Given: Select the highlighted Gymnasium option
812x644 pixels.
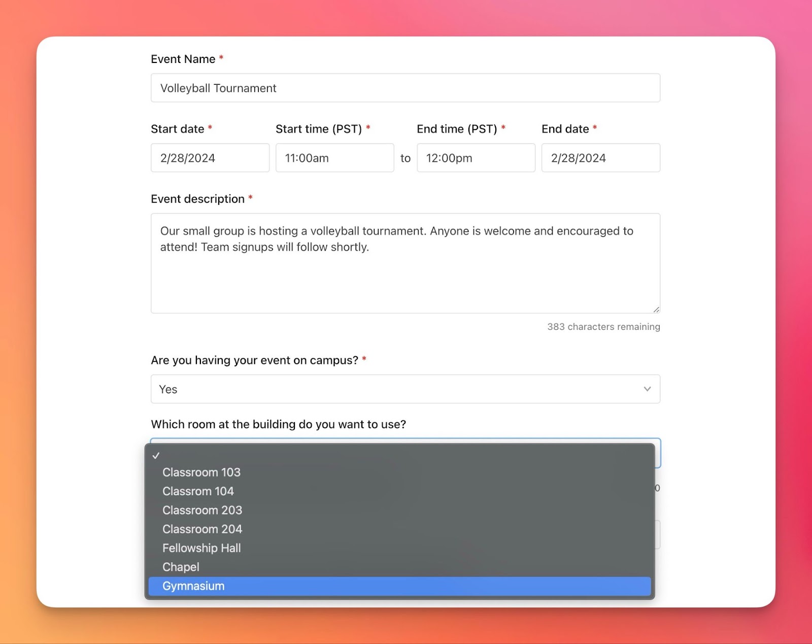Looking at the screenshot, I should click(193, 586).
